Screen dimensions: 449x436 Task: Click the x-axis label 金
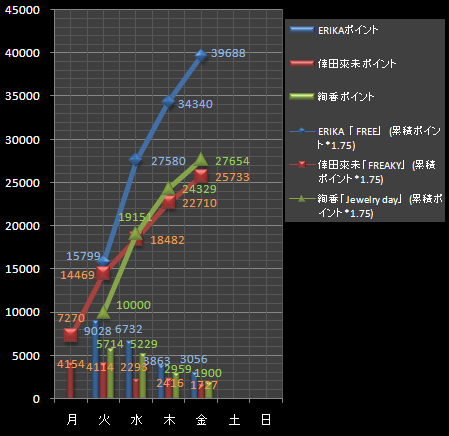[201, 419]
